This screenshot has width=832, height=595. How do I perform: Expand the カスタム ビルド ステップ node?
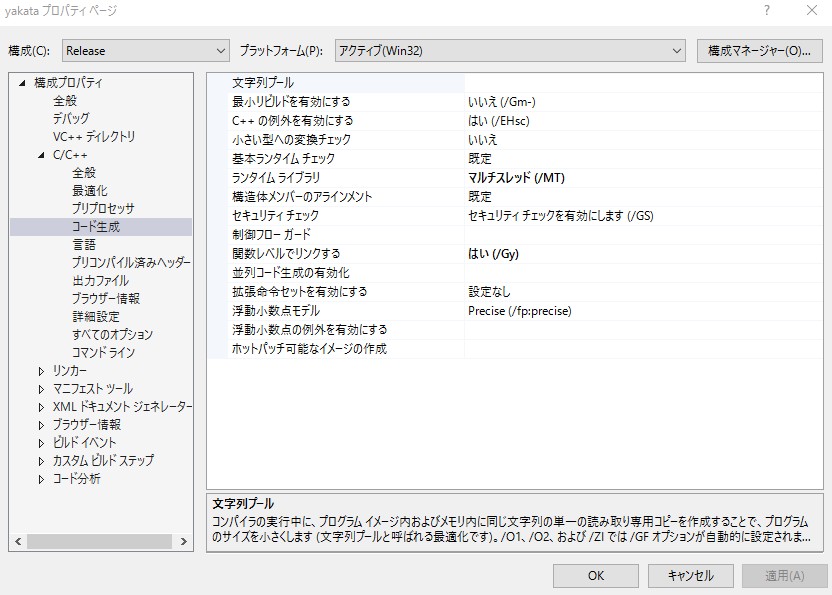[41, 461]
